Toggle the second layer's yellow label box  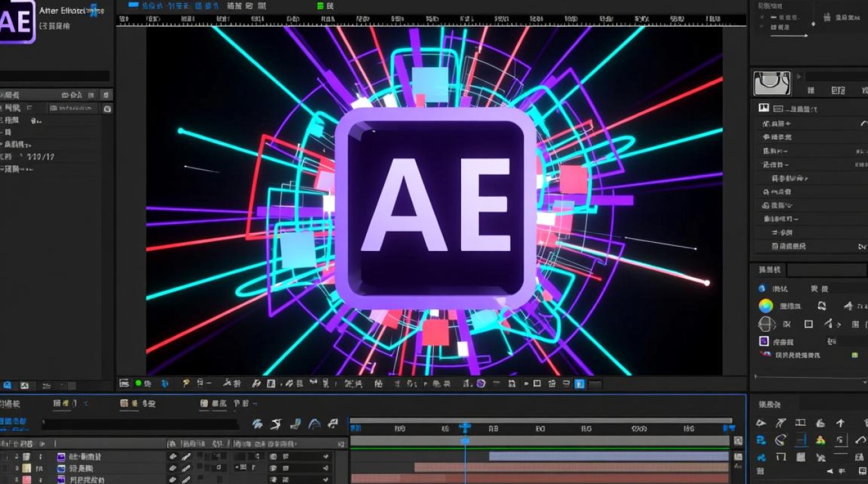tap(26, 468)
